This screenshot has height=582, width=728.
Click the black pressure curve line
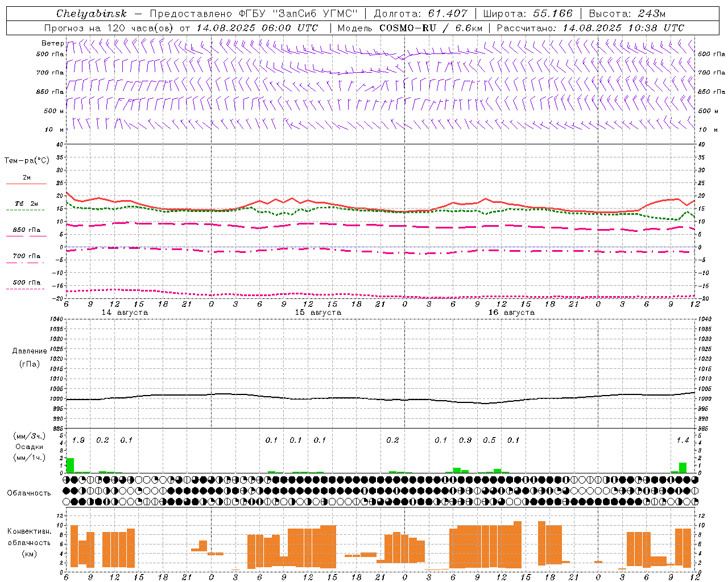[381, 398]
